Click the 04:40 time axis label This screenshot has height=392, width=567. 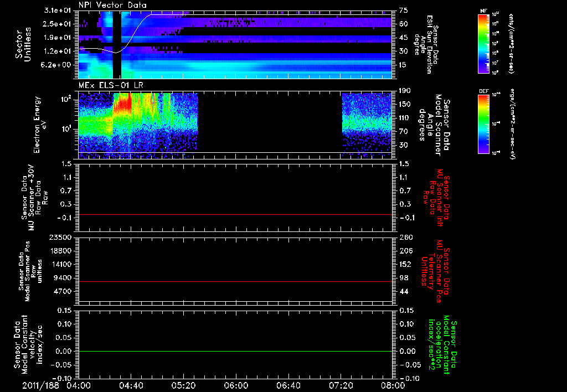tap(131, 385)
